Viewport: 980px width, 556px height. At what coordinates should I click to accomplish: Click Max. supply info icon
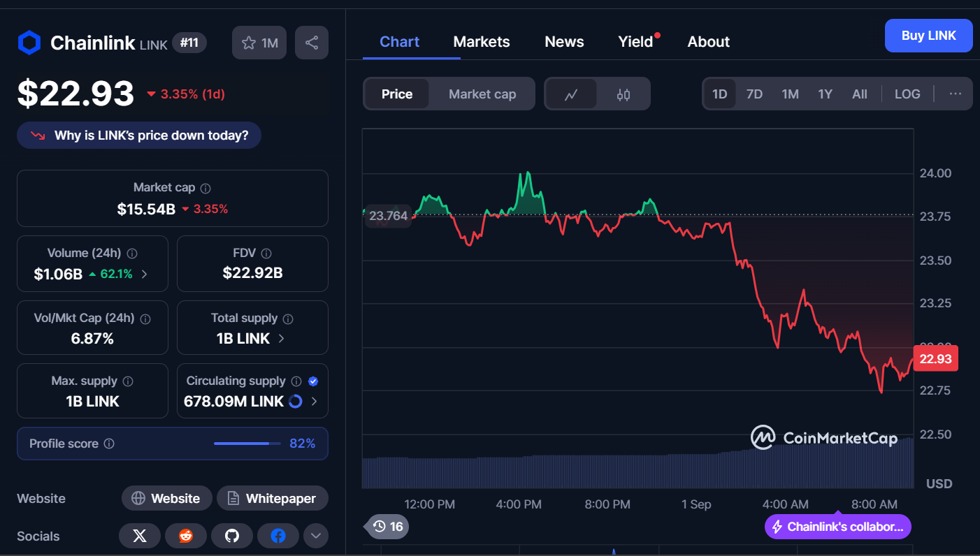click(128, 381)
